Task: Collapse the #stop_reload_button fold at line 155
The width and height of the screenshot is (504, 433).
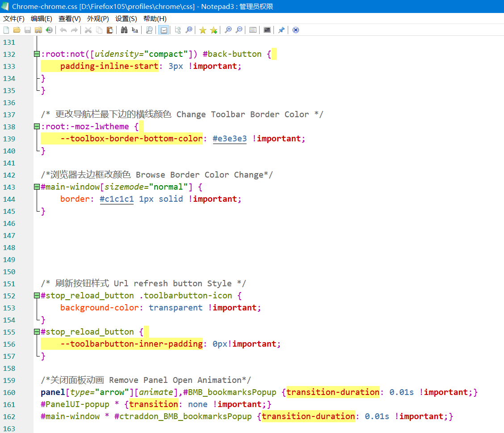Action: coord(37,331)
